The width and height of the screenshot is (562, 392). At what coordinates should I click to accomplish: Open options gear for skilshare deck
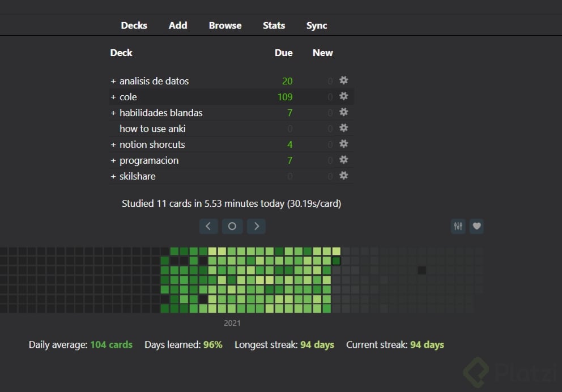[343, 176]
